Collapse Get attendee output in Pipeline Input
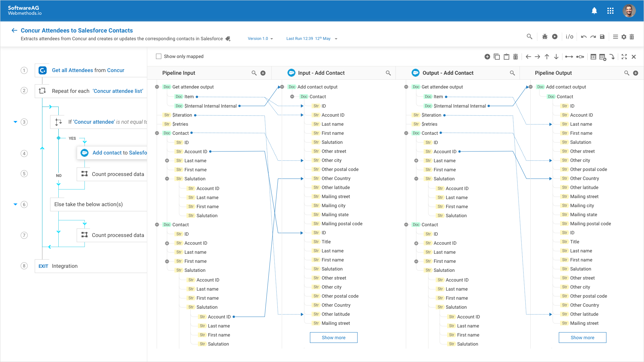The width and height of the screenshot is (644, 362). (x=157, y=87)
